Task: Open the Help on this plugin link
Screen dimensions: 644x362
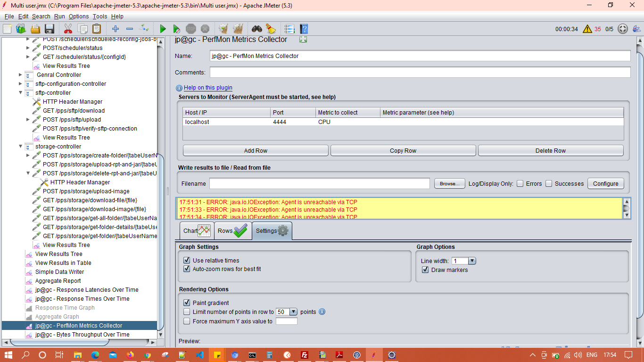Action: pyautogui.click(x=208, y=88)
